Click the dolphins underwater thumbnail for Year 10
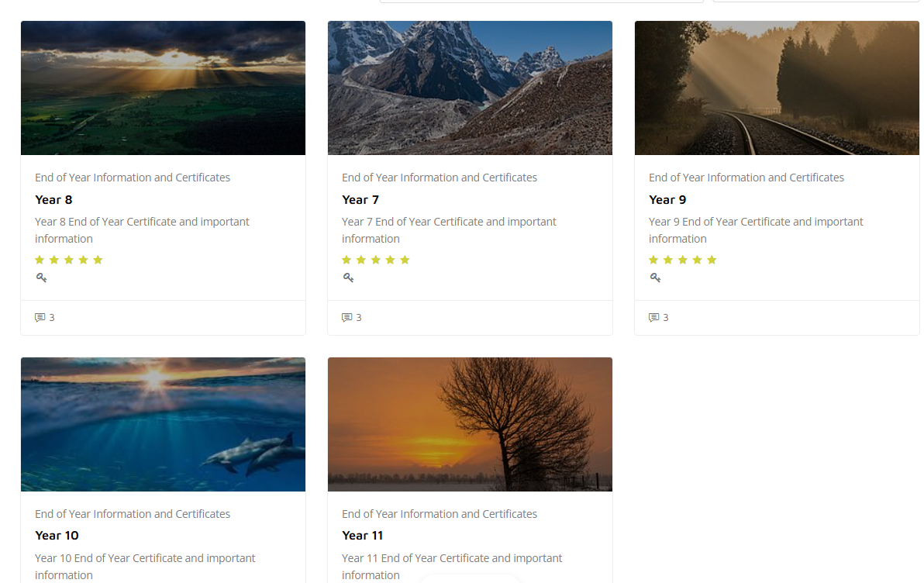The height and width of the screenshot is (583, 924). point(163,424)
